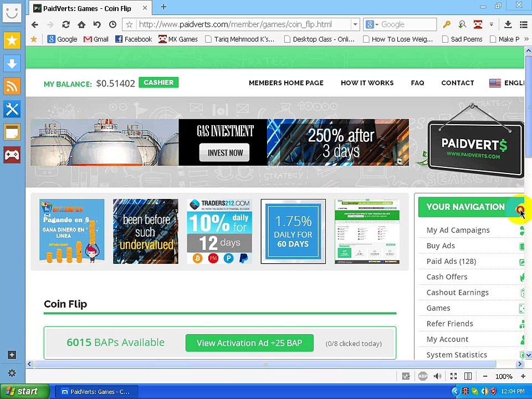Click INVEST NOW on gas banner

click(224, 153)
